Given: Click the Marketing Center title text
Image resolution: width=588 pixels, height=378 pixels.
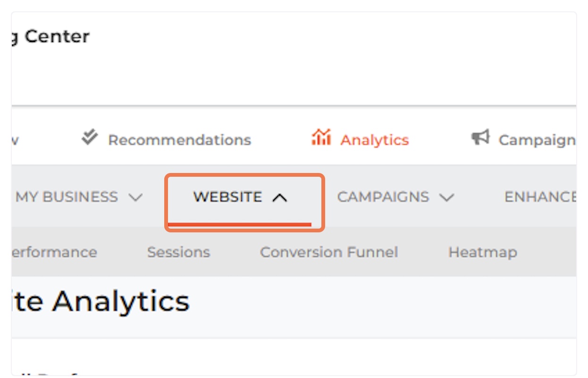Looking at the screenshot, I should click(50, 36).
